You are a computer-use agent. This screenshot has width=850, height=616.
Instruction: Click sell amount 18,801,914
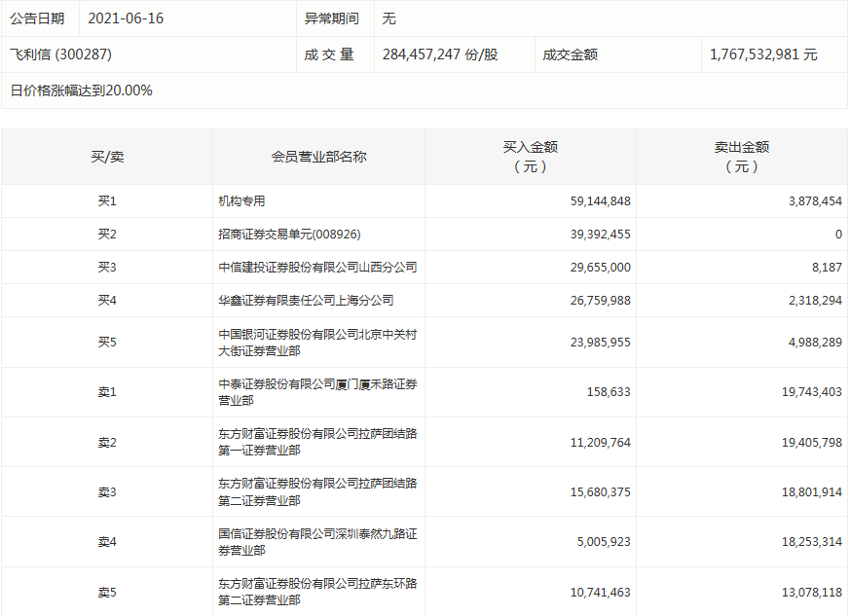pyautogui.click(x=811, y=492)
